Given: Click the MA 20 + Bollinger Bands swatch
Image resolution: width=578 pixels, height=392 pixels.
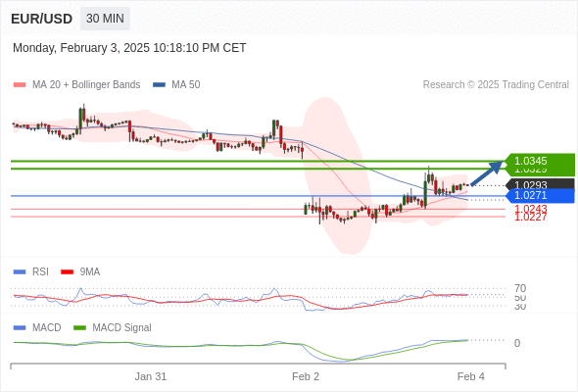Looking at the screenshot, I should (20, 85).
